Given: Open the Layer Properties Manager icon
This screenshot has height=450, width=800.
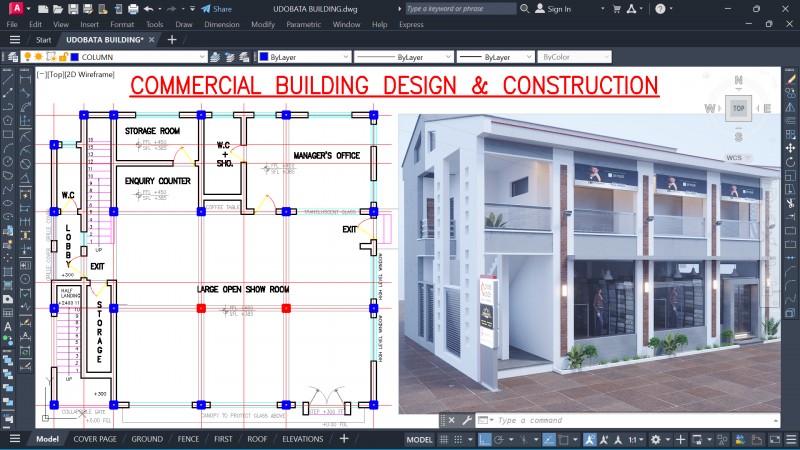Looking at the screenshot, I should (13, 57).
